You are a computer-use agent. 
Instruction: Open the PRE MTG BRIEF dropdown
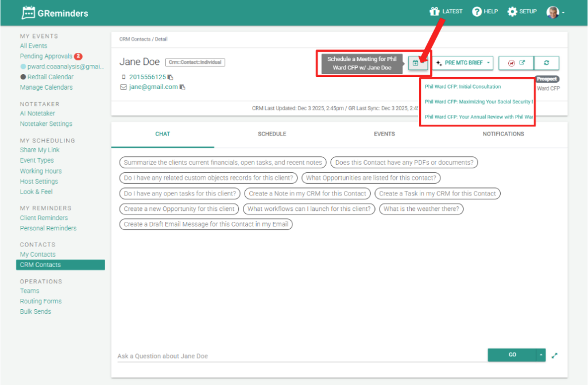coord(464,63)
